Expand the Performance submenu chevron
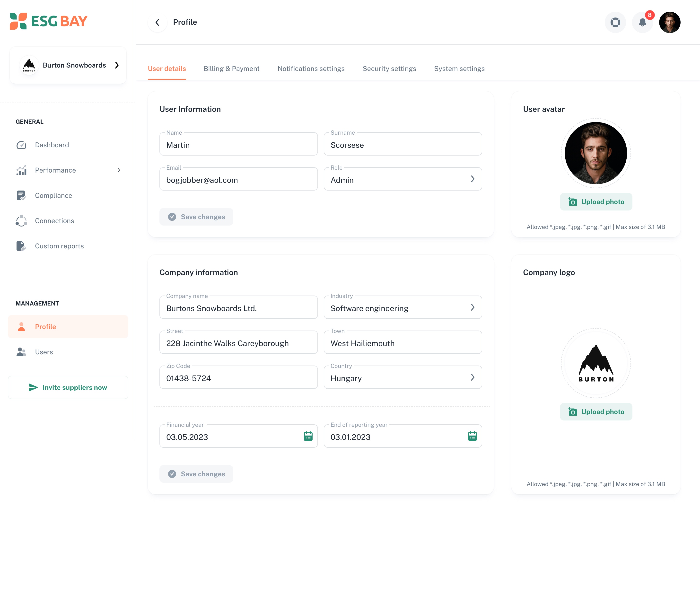Image resolution: width=700 pixels, height=594 pixels. point(119,170)
